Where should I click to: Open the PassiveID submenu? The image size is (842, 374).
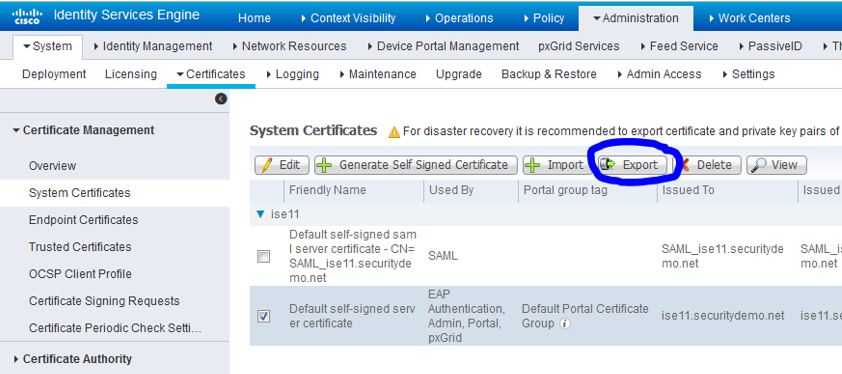[771, 47]
